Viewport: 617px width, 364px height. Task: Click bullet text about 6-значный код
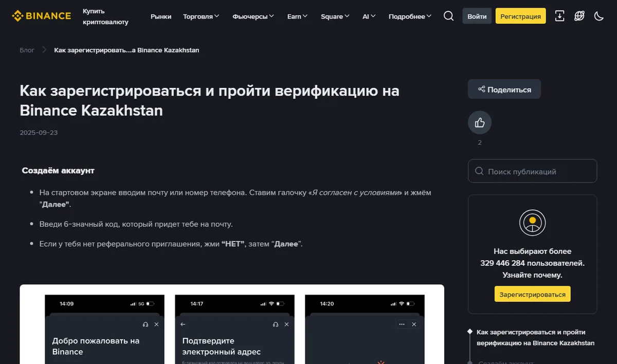(x=136, y=224)
